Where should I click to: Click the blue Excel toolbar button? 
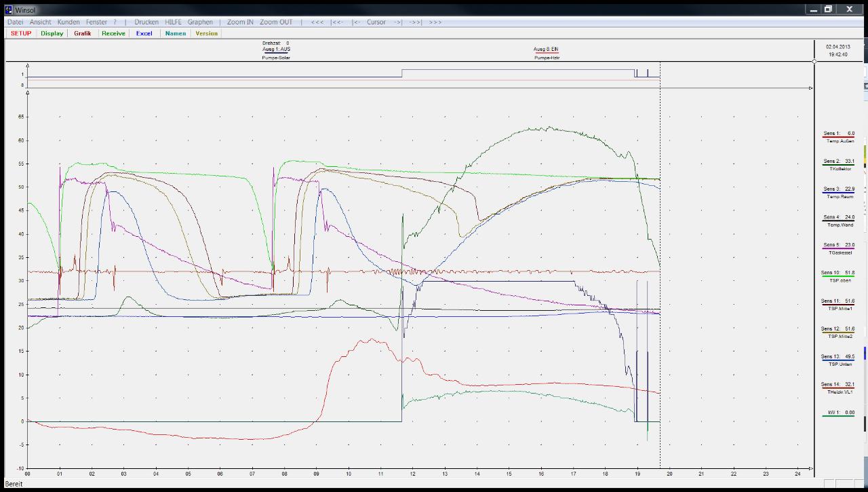(x=144, y=33)
